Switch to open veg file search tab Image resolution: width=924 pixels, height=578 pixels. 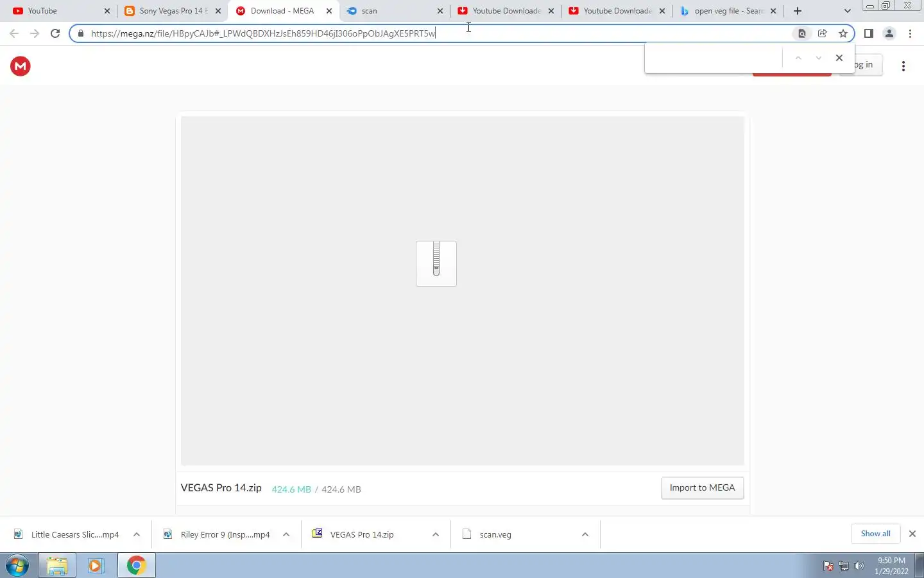pos(728,11)
